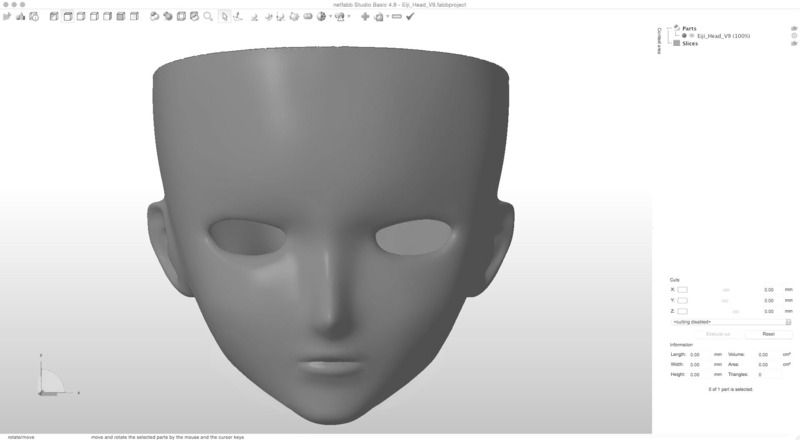The height and width of the screenshot is (440, 800).
Task: Click the box icon next to the plus
Action: pyautogui.click(x=379, y=17)
